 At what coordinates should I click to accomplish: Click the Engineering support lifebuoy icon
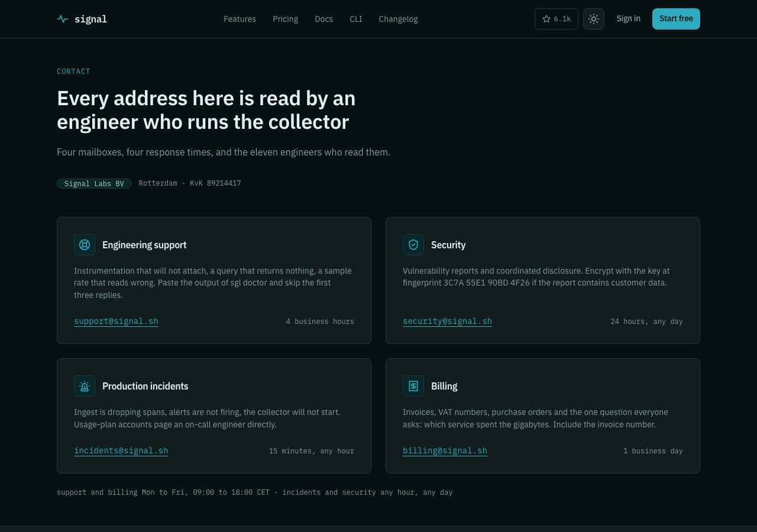(85, 245)
